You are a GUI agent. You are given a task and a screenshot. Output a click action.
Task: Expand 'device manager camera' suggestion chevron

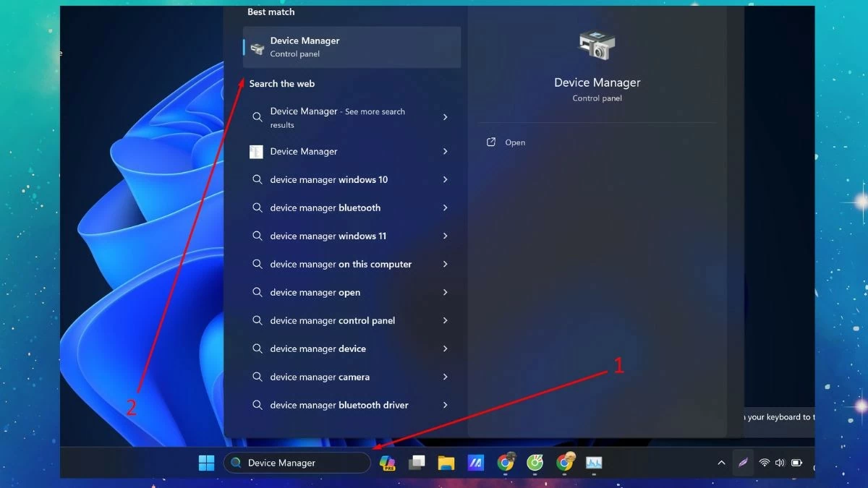[445, 377]
